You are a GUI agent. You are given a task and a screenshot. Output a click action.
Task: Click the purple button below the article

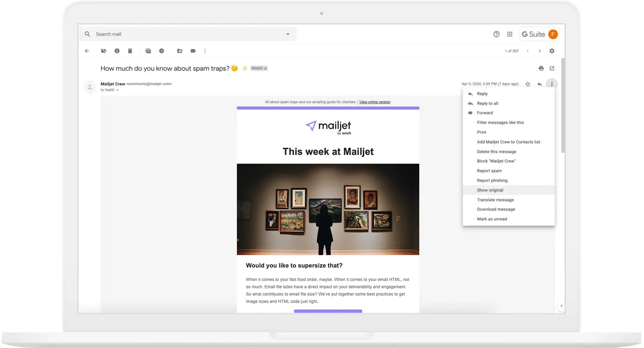[328, 311]
